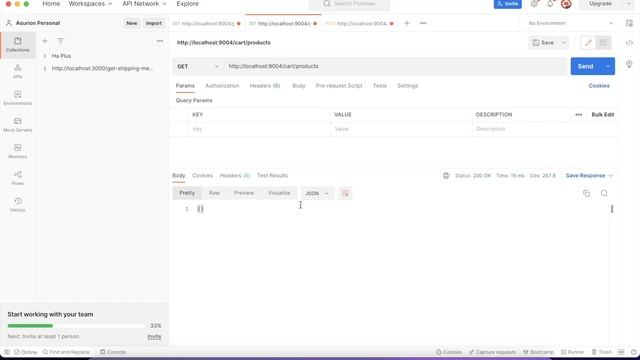
Task: Click the pencil edit icon beside Save
Action: [588, 42]
